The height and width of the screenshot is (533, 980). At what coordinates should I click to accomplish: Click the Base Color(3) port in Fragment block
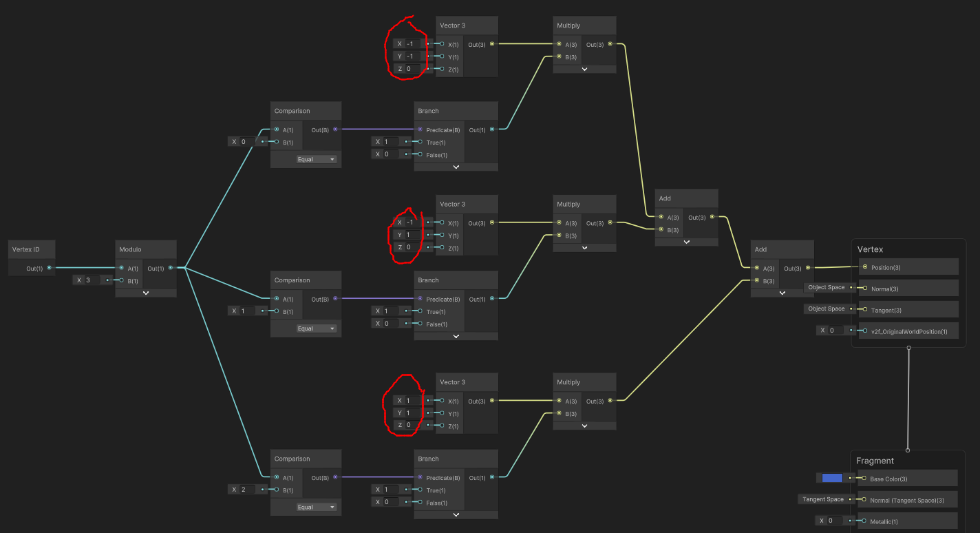[x=863, y=479]
